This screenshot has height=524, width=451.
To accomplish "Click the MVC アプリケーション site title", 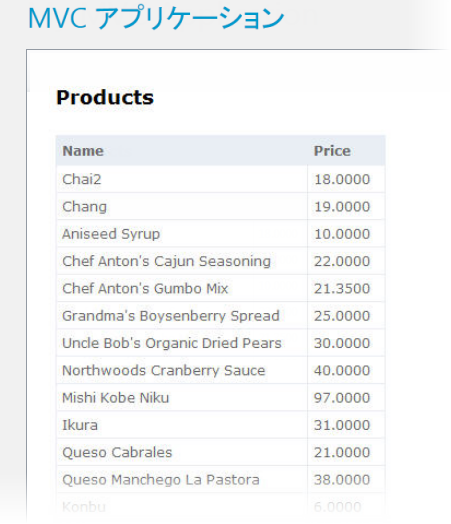I will tap(156, 17).
